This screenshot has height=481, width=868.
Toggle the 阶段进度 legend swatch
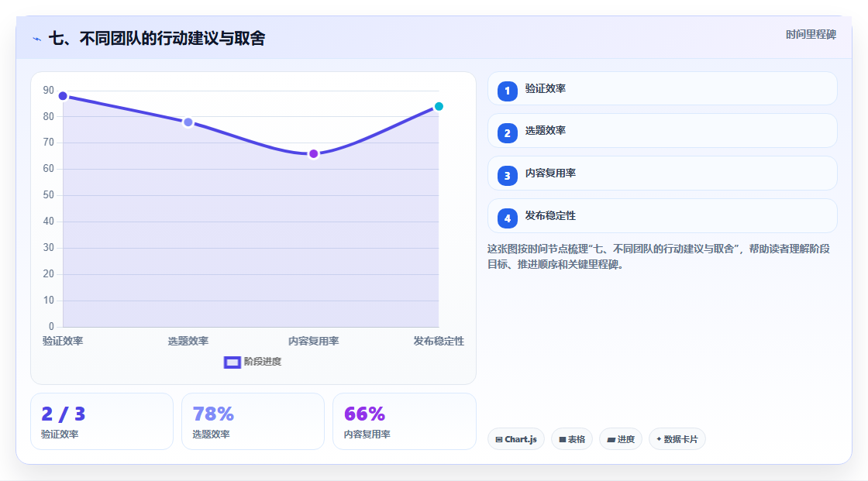[232, 362]
